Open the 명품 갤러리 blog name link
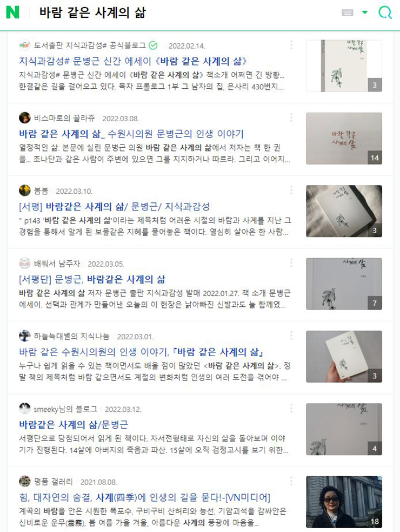This screenshot has width=400, height=532. click(53, 482)
